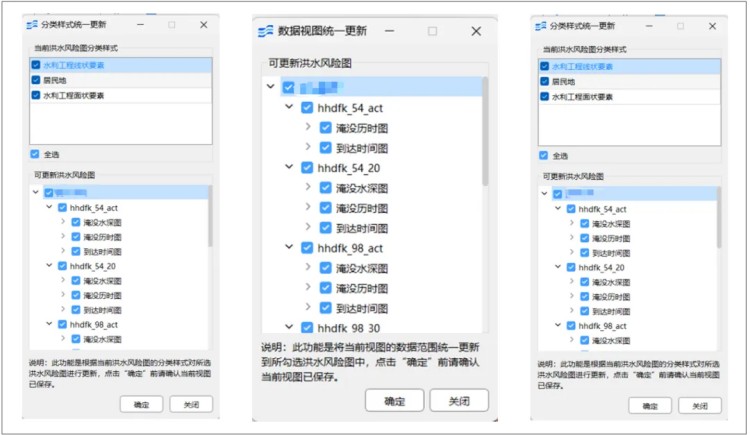Collapse hhdfk_54_20 node in the middle dialog
The height and width of the screenshot is (435, 750).
click(289, 168)
